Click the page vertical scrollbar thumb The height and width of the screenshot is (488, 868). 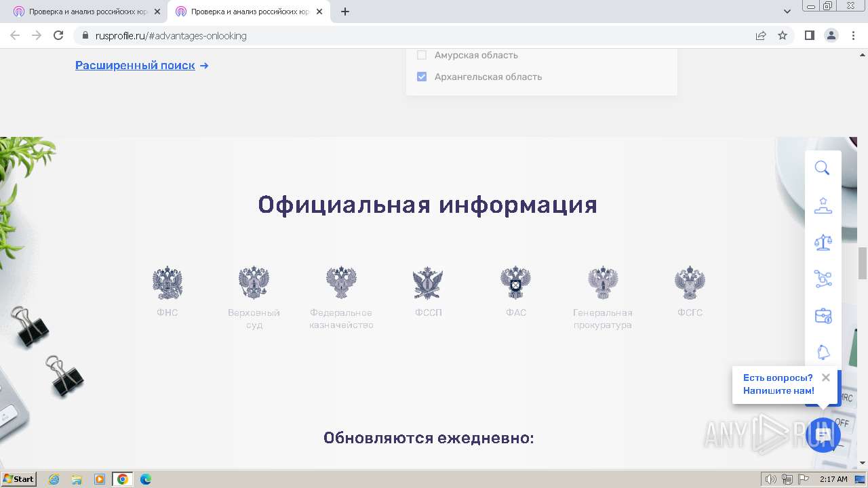click(x=863, y=264)
